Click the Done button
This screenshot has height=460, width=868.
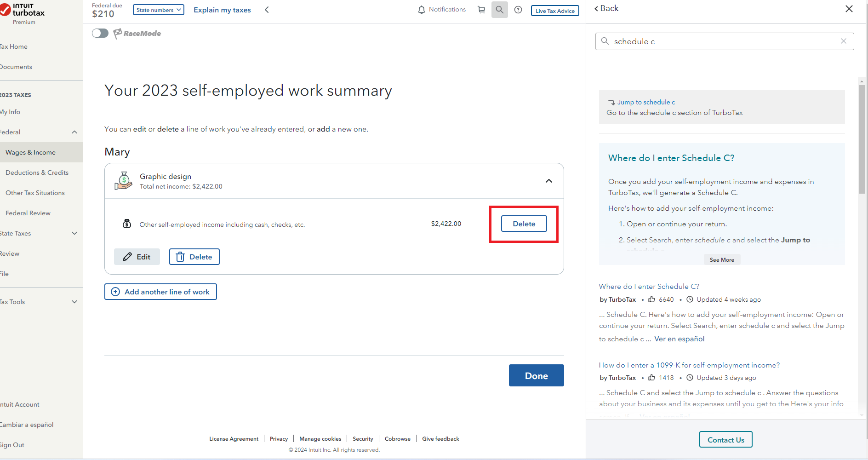click(x=536, y=375)
